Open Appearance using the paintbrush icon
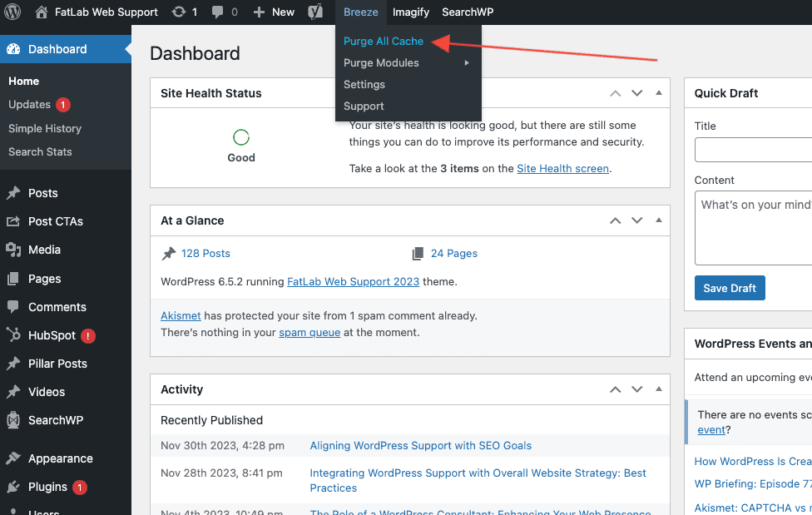 point(14,458)
